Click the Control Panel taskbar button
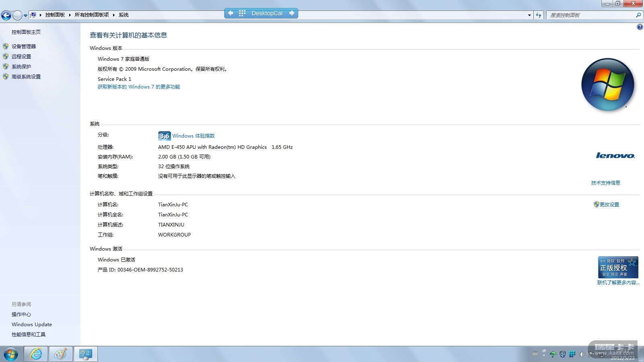This screenshot has width=644, height=362. pyautogui.click(x=86, y=354)
